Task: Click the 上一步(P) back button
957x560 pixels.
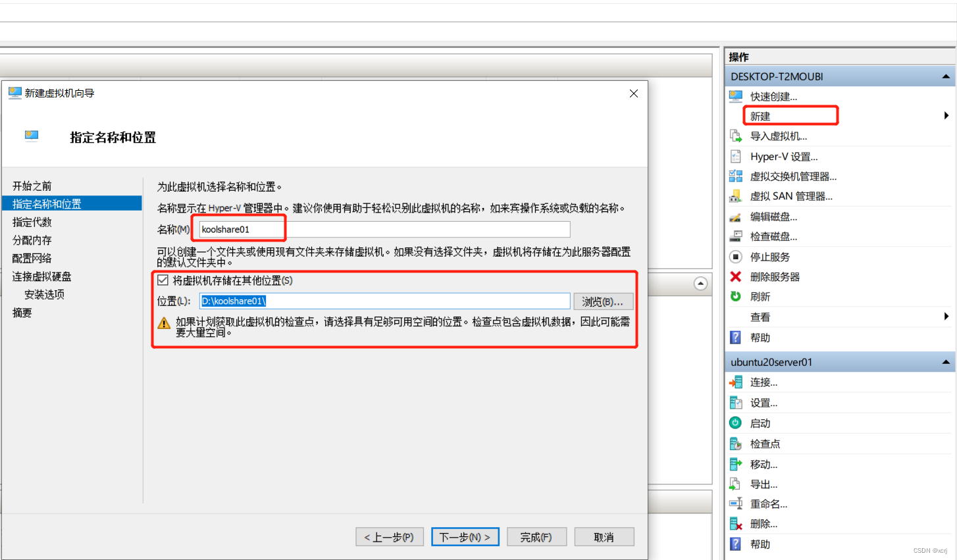Action: click(x=390, y=537)
